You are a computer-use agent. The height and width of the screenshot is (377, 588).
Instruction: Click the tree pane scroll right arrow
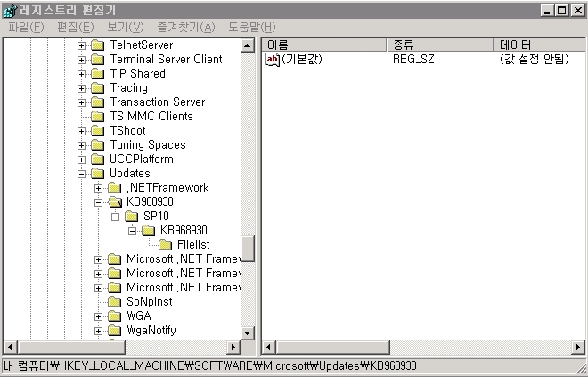233,347
